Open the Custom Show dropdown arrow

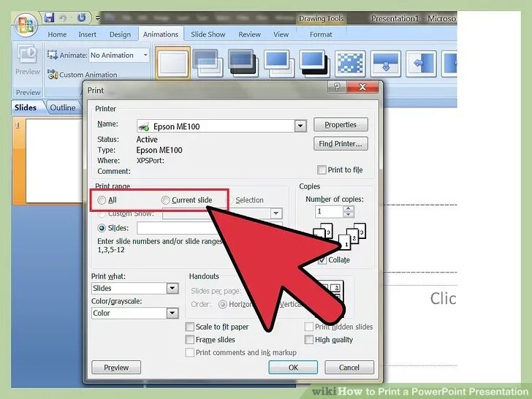pos(276,213)
